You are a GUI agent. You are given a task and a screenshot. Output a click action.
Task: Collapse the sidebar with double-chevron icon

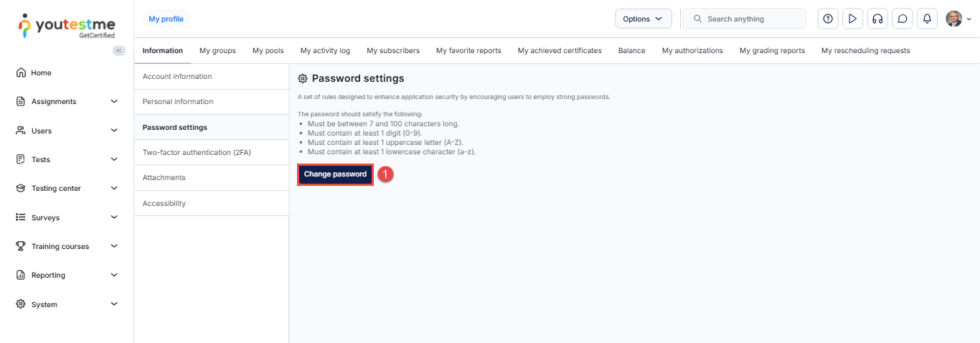tap(119, 50)
